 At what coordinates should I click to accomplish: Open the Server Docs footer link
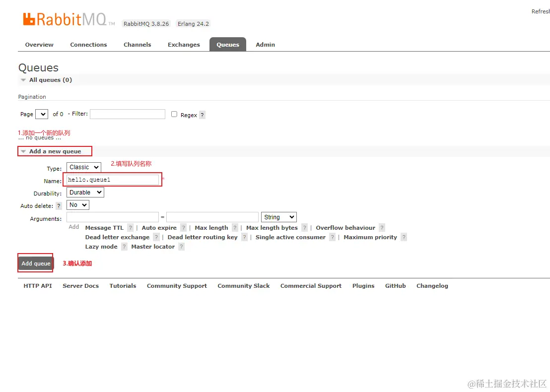81,286
